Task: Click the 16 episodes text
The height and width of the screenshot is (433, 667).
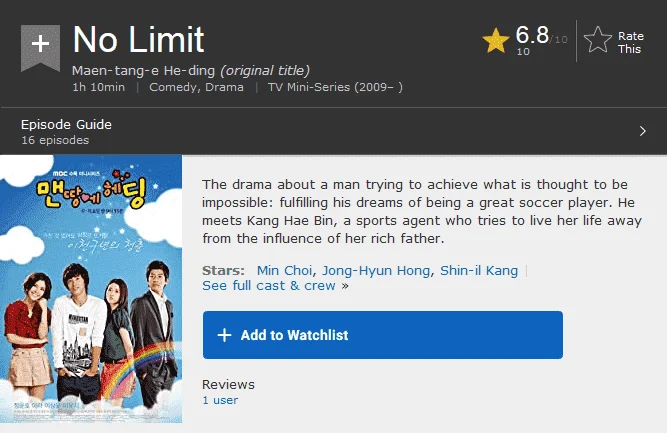Action: click(x=55, y=140)
